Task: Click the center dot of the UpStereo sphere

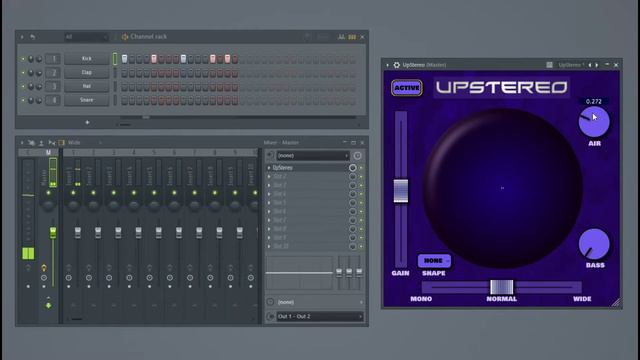Action: [502, 188]
